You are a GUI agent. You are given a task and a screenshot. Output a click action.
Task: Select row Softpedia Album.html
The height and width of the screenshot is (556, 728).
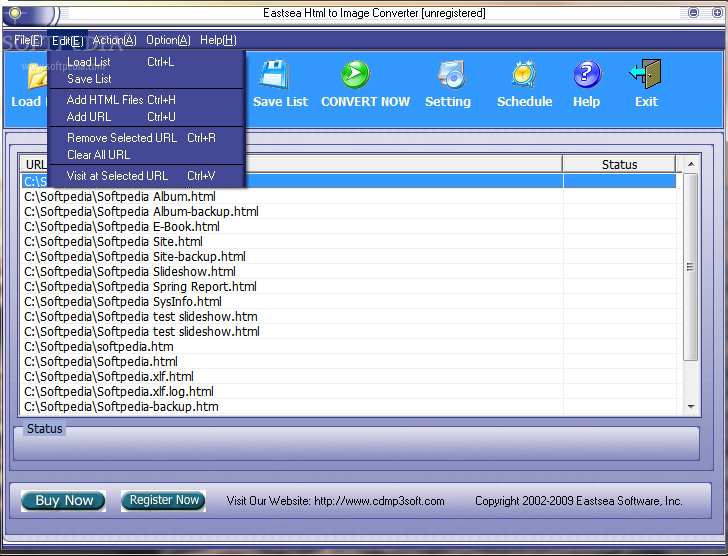[x=348, y=197]
